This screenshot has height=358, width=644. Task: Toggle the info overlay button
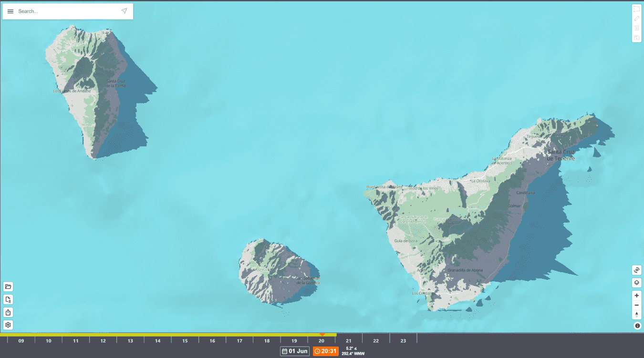637,325
